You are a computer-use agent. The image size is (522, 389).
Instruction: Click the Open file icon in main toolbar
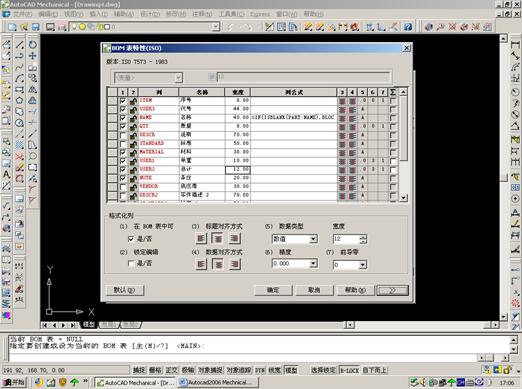24,27
